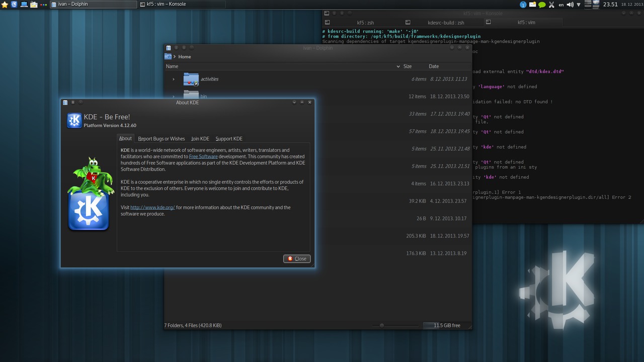
Task: Click the activities folder name
Action: coord(209,79)
